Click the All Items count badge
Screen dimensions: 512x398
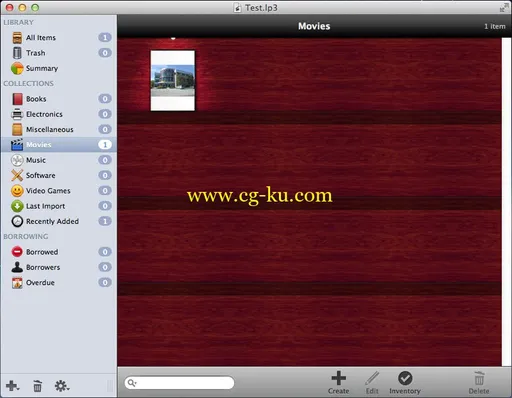point(105,38)
